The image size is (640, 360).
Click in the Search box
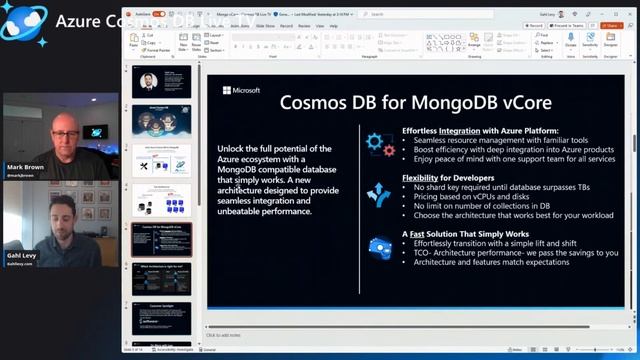click(426, 14)
